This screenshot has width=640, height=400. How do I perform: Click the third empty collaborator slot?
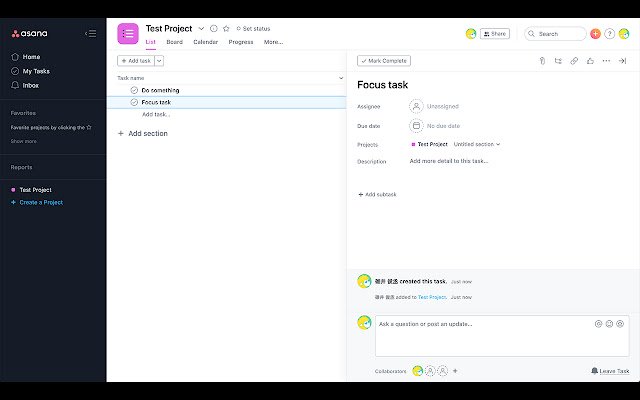pyautogui.click(x=443, y=371)
